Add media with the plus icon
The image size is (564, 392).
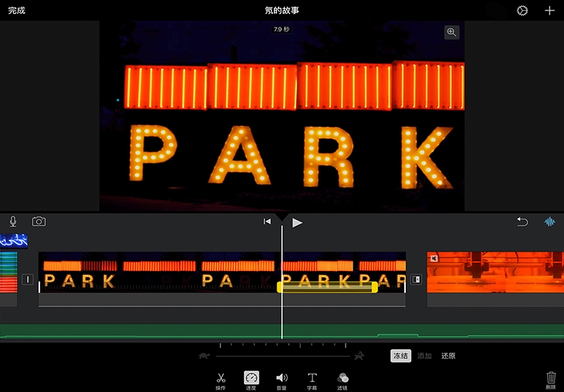[549, 10]
